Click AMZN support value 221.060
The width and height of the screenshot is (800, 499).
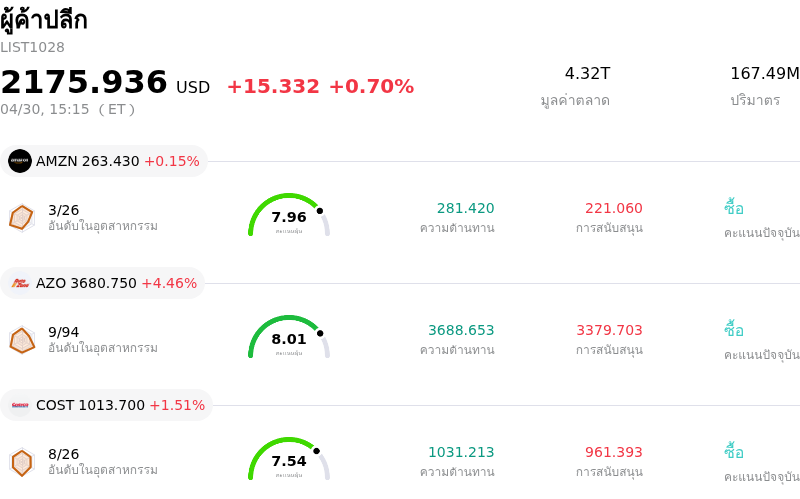[x=613, y=208]
